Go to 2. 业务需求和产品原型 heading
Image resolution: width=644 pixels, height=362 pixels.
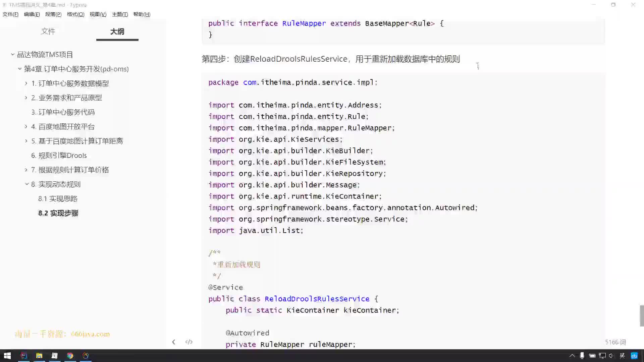pyautogui.click(x=66, y=98)
